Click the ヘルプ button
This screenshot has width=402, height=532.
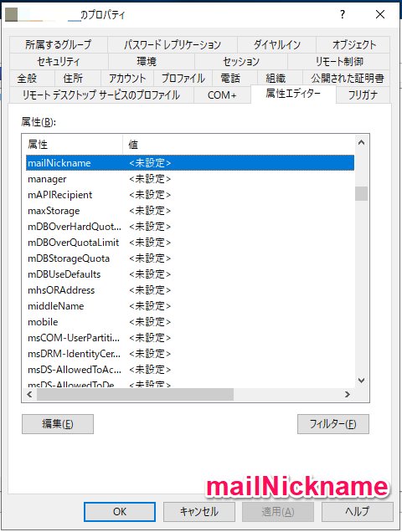(357, 512)
